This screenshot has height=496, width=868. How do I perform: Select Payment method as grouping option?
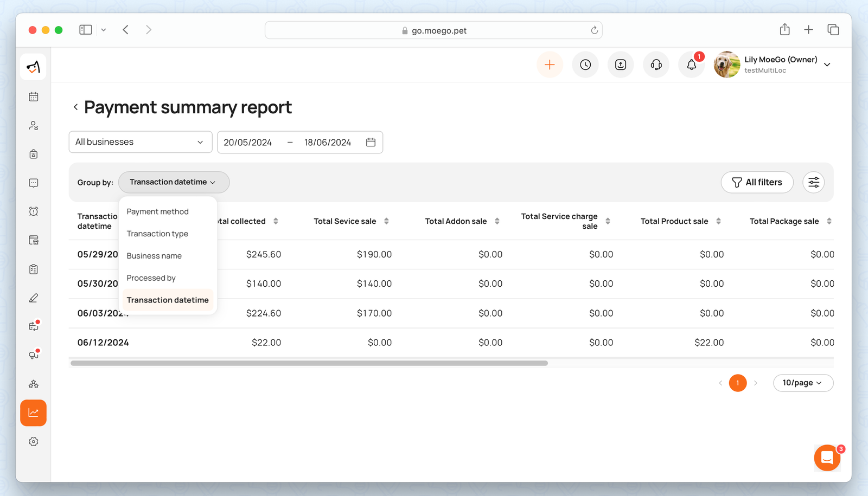157,211
